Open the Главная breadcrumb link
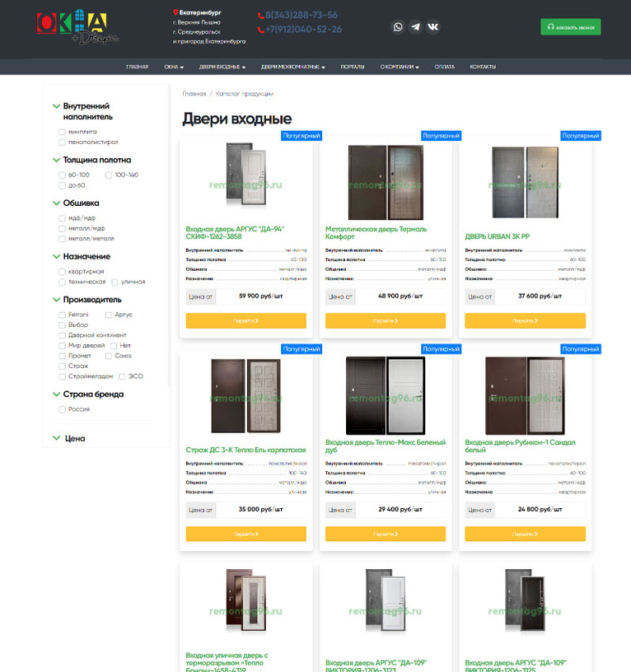Screen dimensions: 631x672 click(194, 93)
